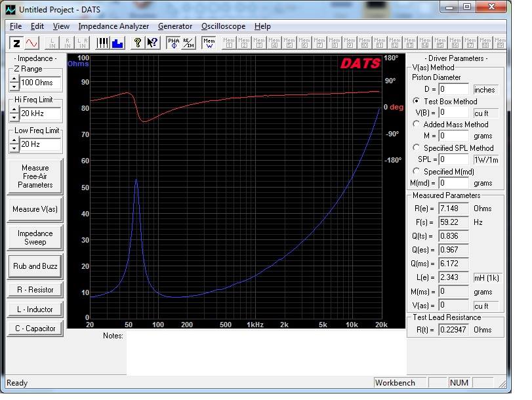
Task: Click the V(B) test box volume field
Action: click(x=454, y=112)
